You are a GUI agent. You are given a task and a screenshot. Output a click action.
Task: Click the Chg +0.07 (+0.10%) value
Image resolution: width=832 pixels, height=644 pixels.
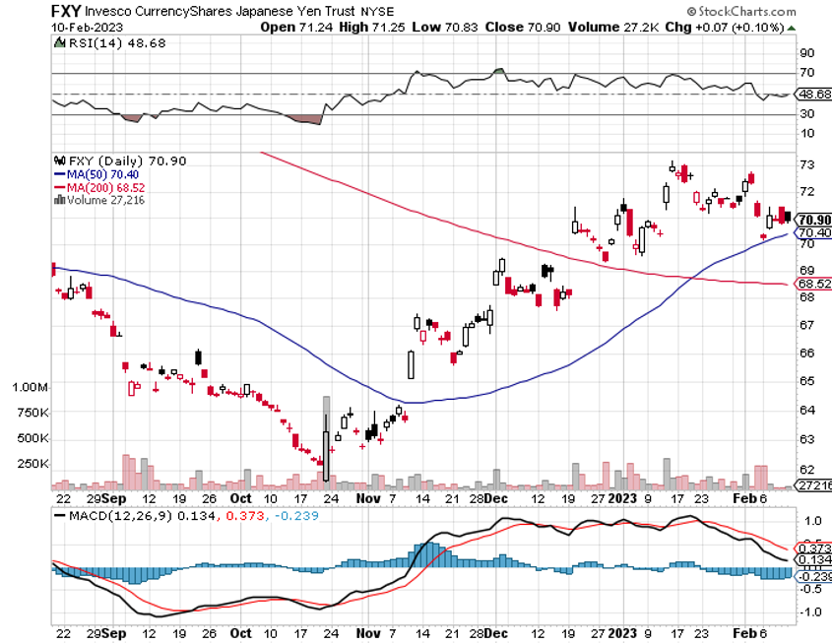pos(725,27)
